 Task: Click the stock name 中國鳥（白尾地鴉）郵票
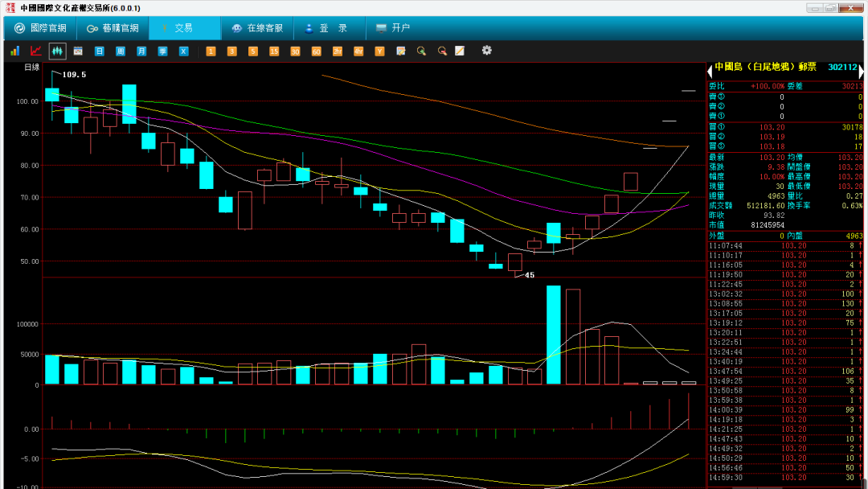765,67
